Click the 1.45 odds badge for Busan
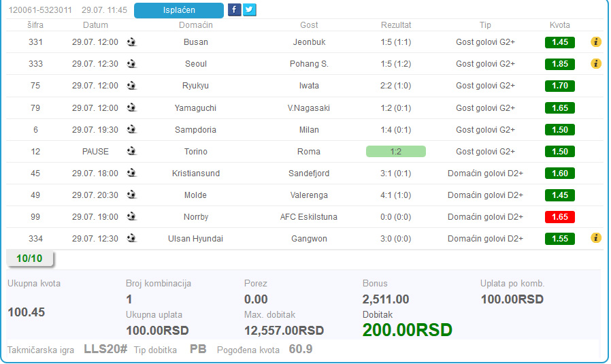Screen dimensions: 611x364 coord(559,42)
